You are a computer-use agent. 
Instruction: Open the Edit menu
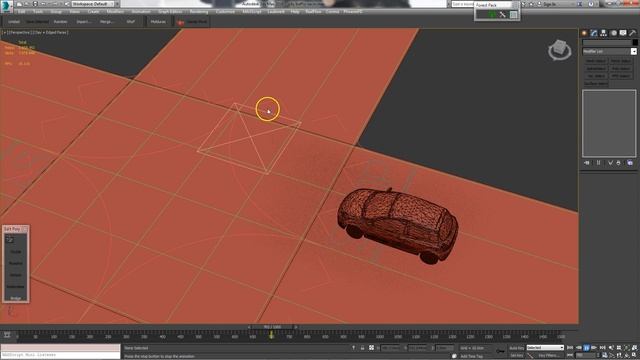click(22, 12)
